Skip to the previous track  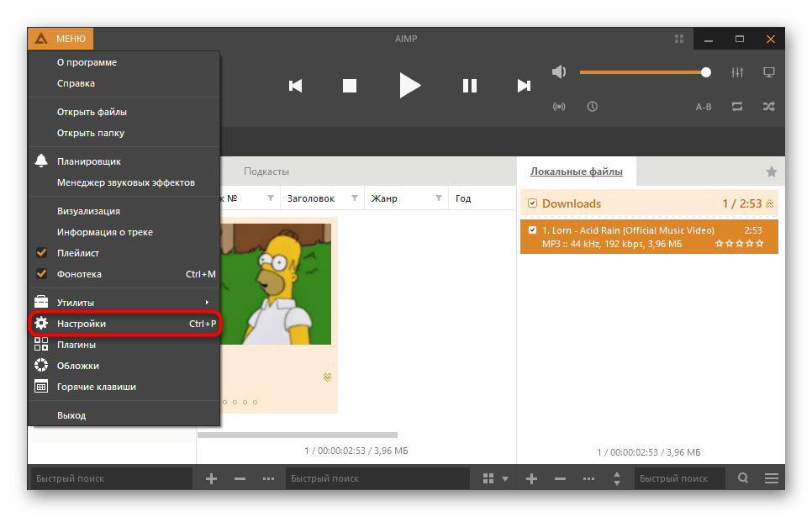(295, 85)
